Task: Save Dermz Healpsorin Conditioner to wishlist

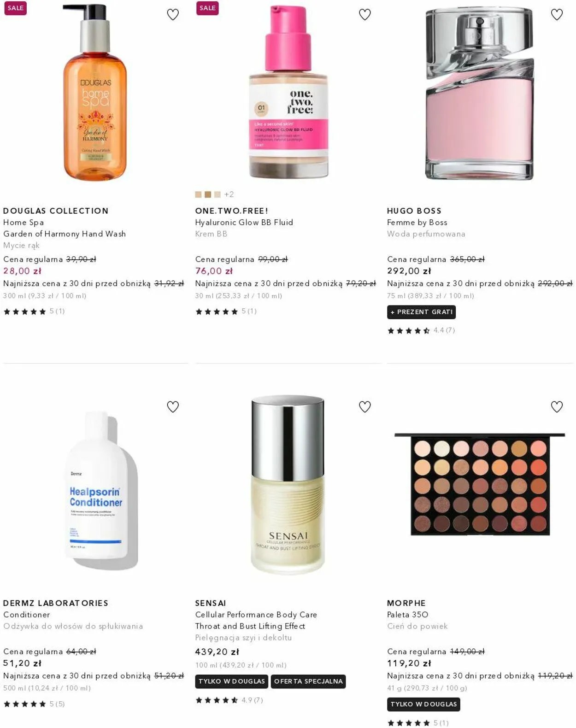Action: point(173,407)
